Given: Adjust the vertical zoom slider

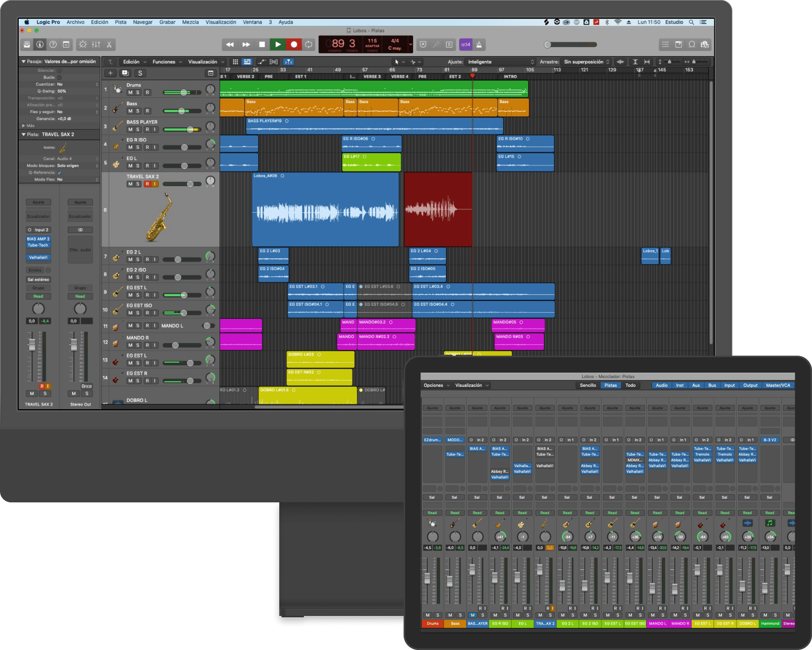Looking at the screenshot, I should point(670,62).
